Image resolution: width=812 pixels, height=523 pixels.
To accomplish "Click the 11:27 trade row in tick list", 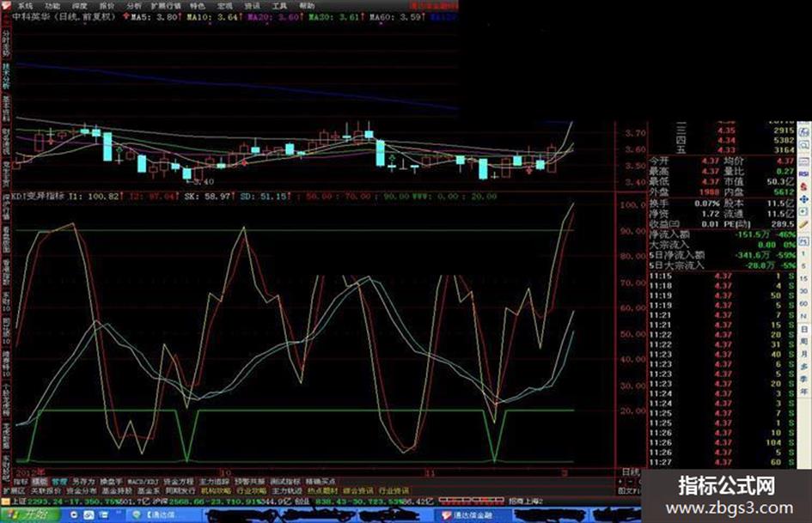I will tap(723, 462).
